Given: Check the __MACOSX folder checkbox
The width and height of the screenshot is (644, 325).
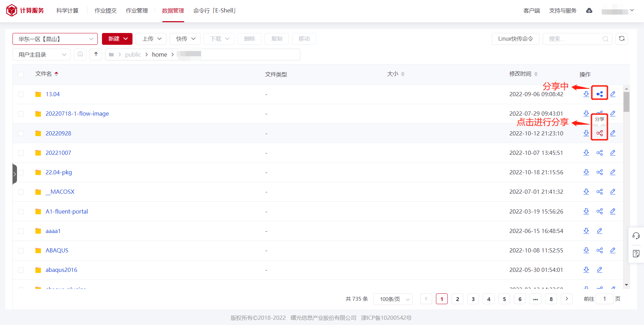Looking at the screenshot, I should click(x=21, y=192).
